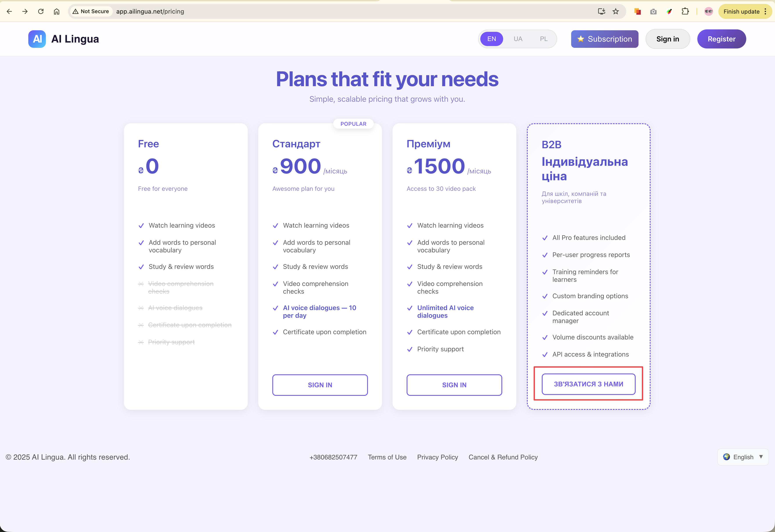Click the AI Lingua logo icon
775x532 pixels.
click(37, 39)
